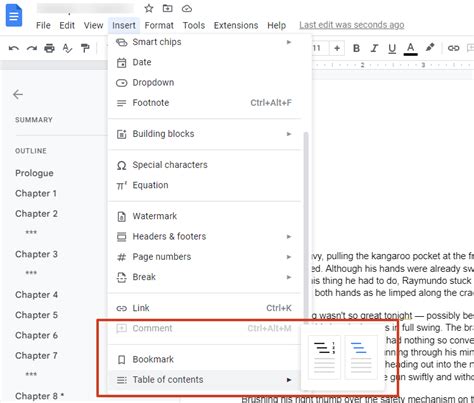Jump to Chapter 8 in the outline
The width and height of the screenshot is (474, 403).
(39, 396)
